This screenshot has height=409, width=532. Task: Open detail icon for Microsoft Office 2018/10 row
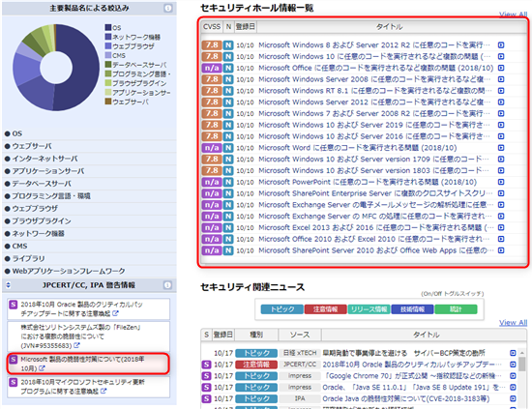pyautogui.click(x=501, y=68)
